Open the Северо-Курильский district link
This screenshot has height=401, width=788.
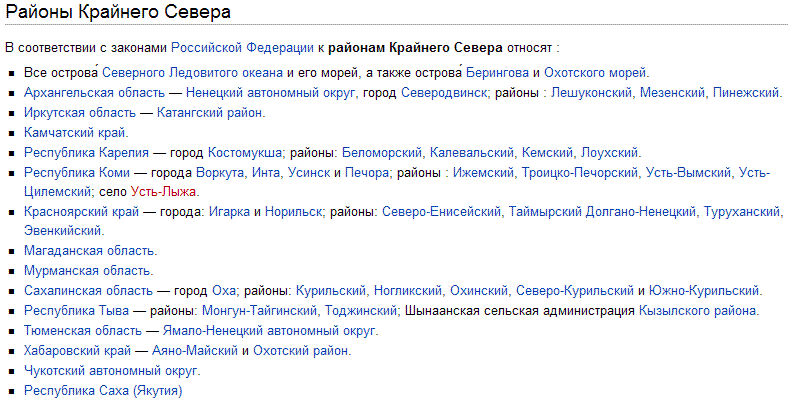coord(575,291)
